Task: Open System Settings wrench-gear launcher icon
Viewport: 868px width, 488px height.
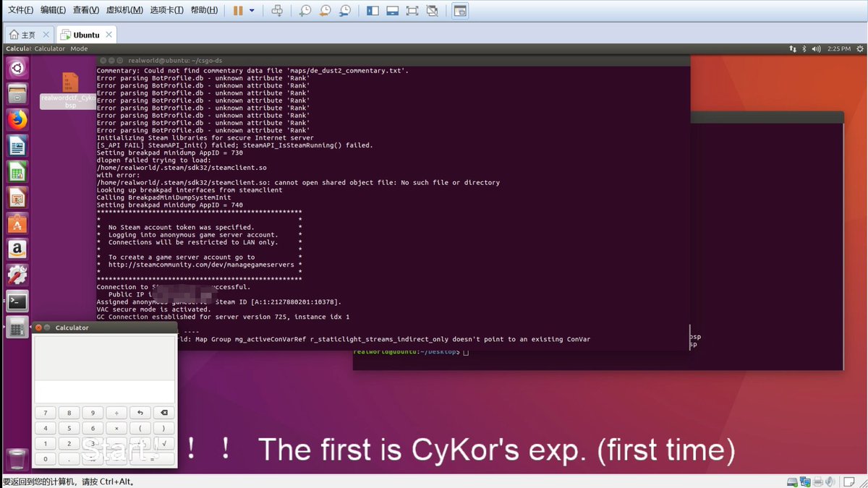Action: click(17, 275)
